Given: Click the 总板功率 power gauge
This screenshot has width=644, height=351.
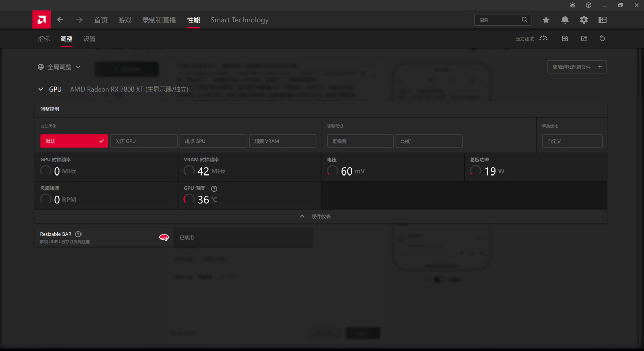Looking at the screenshot, I should [476, 171].
